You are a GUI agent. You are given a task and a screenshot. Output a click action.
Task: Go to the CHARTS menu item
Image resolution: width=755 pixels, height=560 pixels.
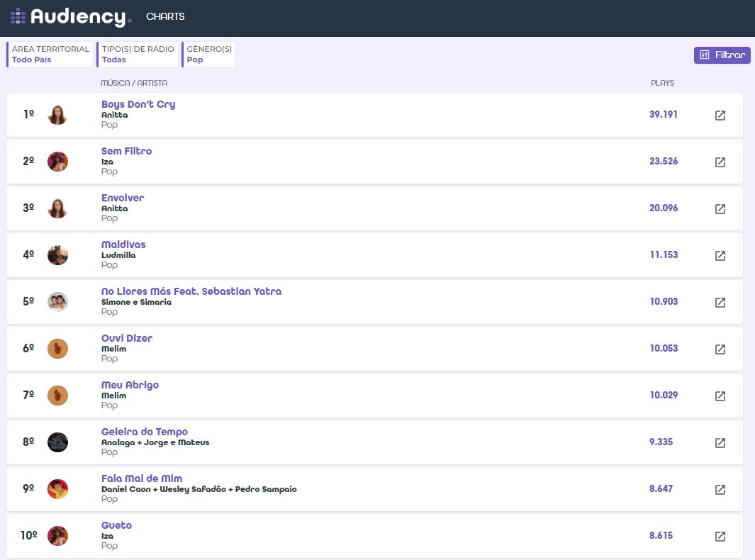(165, 16)
